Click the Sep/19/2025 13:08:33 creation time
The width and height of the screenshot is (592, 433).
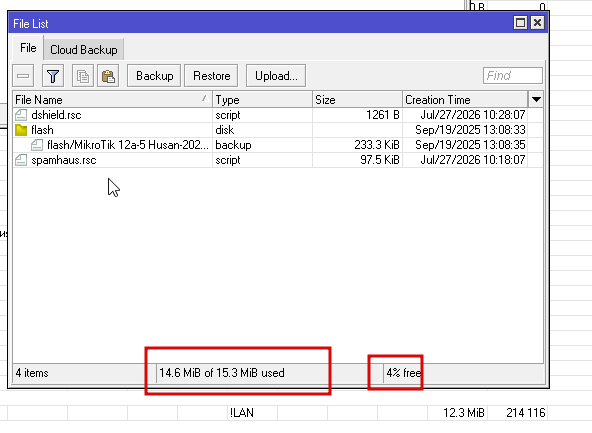470,130
